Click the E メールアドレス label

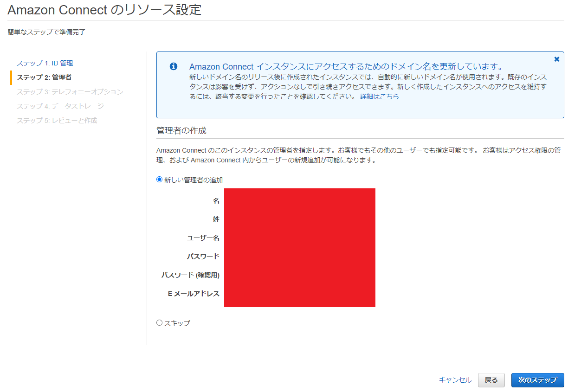(194, 294)
